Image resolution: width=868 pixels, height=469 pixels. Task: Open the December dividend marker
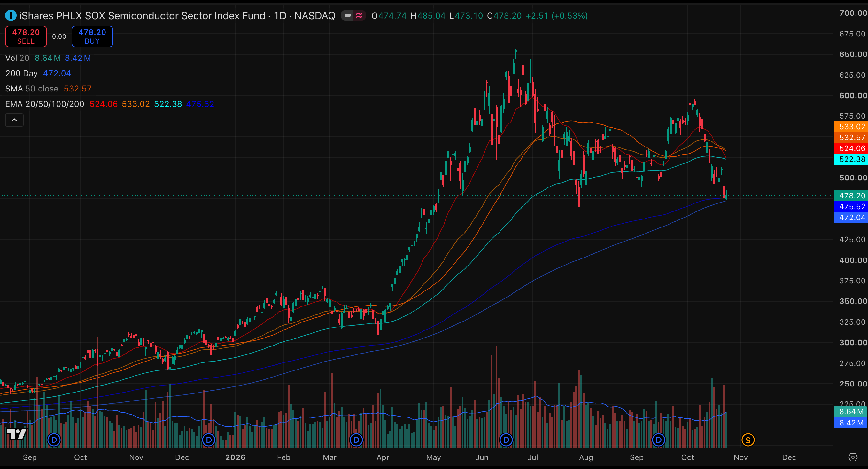209,440
